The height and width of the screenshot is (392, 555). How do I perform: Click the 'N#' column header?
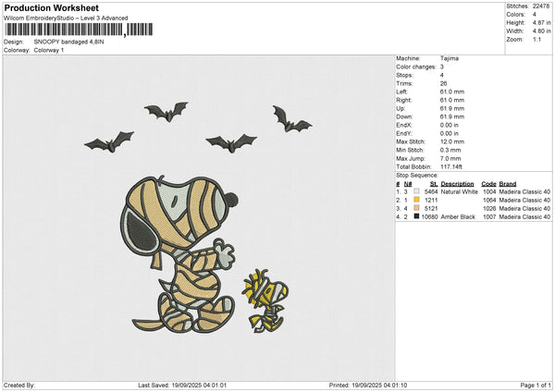pyautogui.click(x=408, y=184)
